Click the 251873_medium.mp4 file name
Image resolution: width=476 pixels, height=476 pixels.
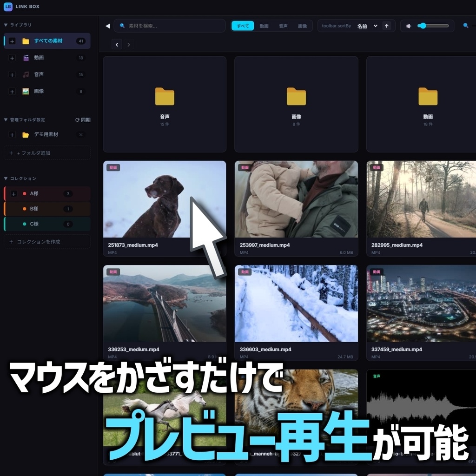(x=133, y=245)
